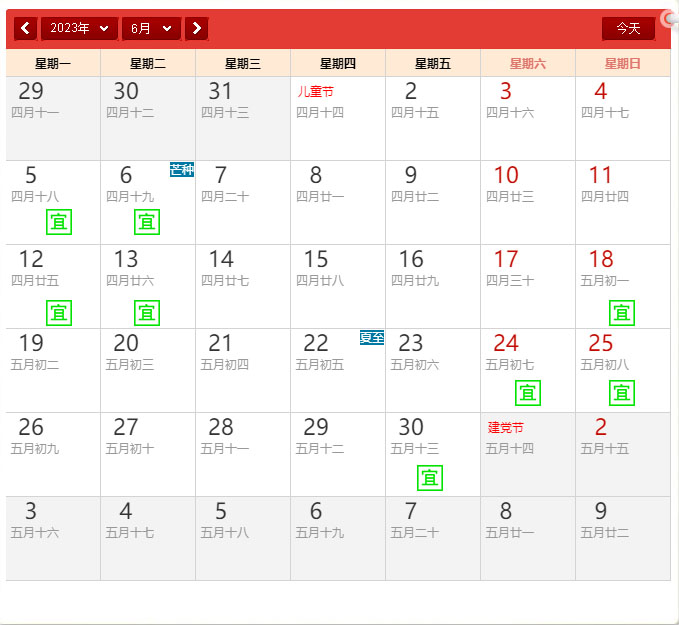Click the 星期一 column header
This screenshot has width=679, height=625.
53,64
